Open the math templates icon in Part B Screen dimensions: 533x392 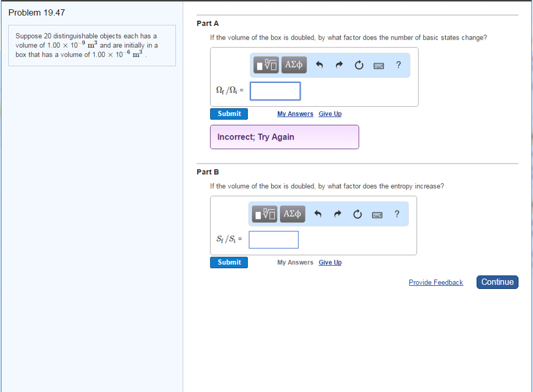[265, 214]
